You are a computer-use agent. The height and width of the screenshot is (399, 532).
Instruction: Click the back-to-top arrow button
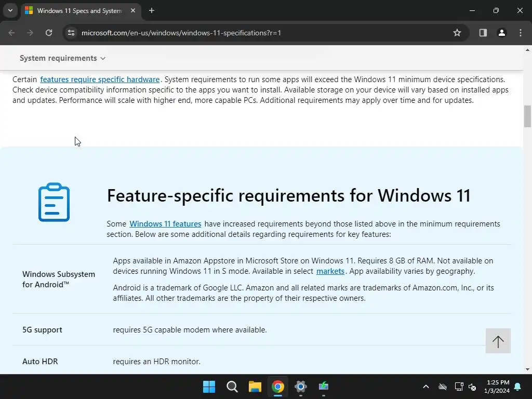pos(498,341)
